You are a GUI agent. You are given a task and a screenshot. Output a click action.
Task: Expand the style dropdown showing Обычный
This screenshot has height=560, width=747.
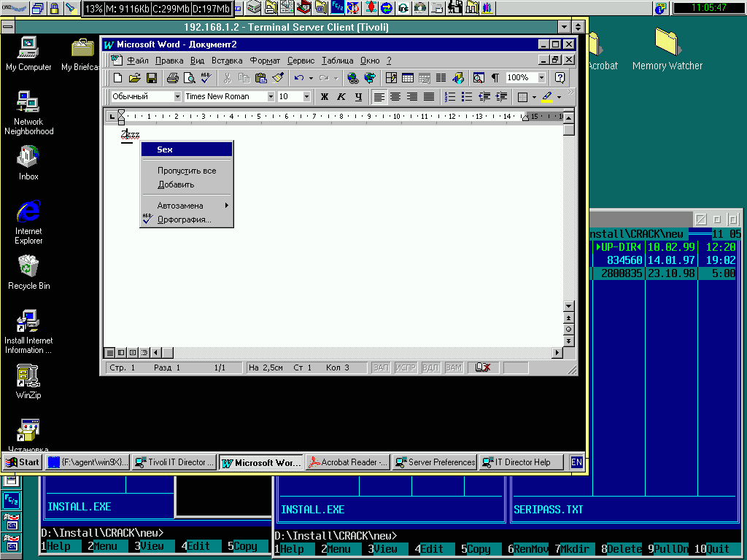coord(177,97)
